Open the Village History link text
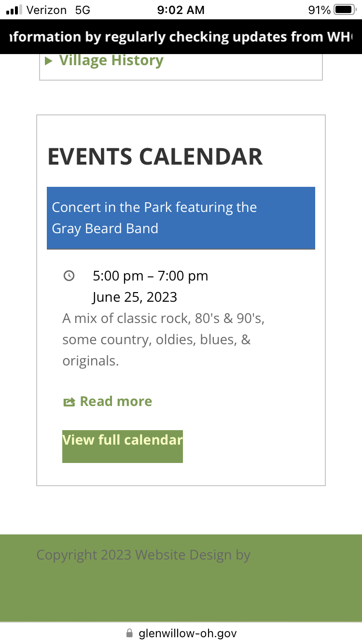This screenshot has height=644, width=362. coord(111,60)
